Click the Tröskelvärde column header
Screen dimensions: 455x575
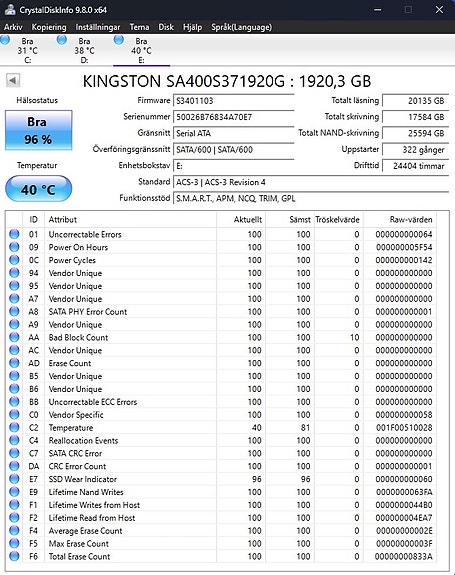click(339, 219)
